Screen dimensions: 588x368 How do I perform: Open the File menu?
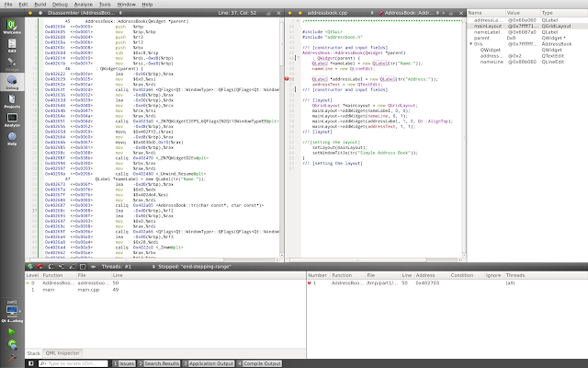click(x=8, y=5)
